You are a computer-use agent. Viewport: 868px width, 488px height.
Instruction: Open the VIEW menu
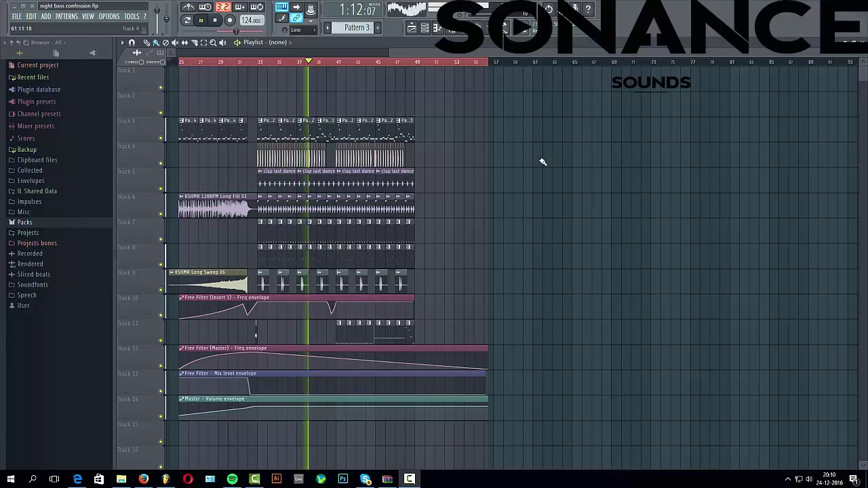[x=88, y=16]
